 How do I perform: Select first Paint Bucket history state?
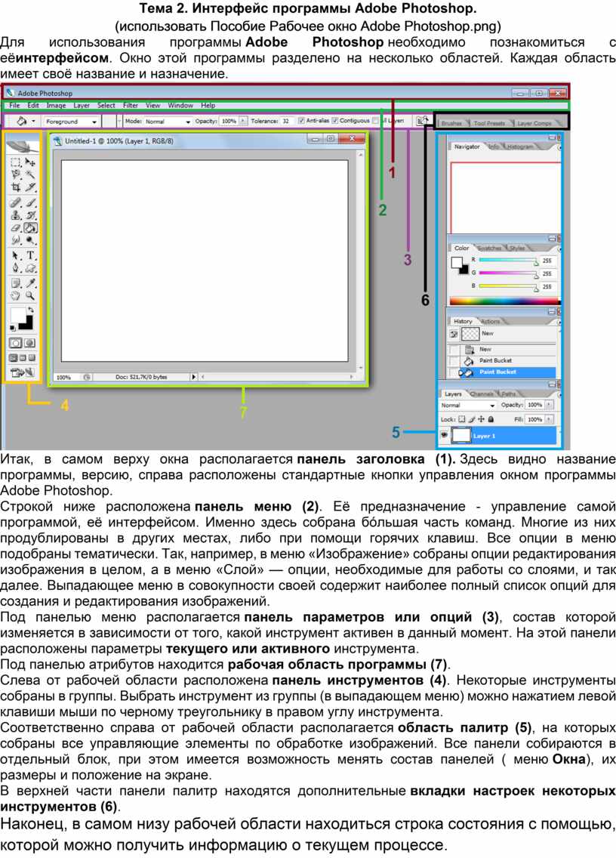[x=502, y=360]
